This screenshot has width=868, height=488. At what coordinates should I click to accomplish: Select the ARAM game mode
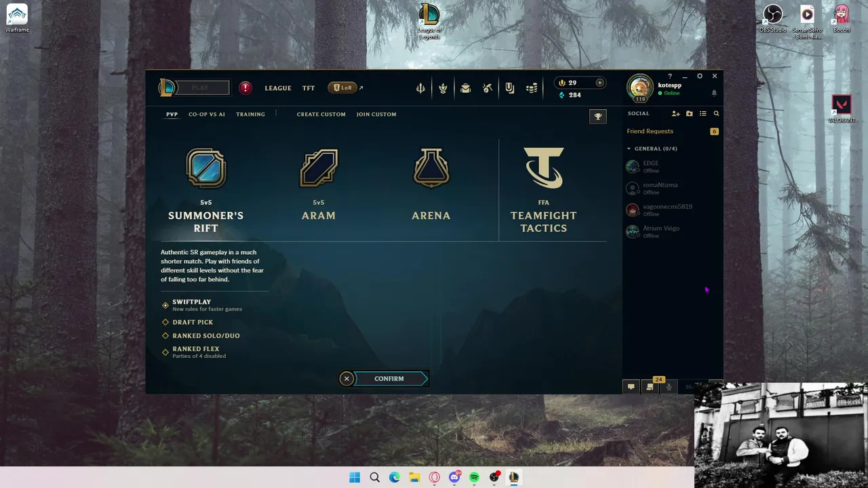319,184
